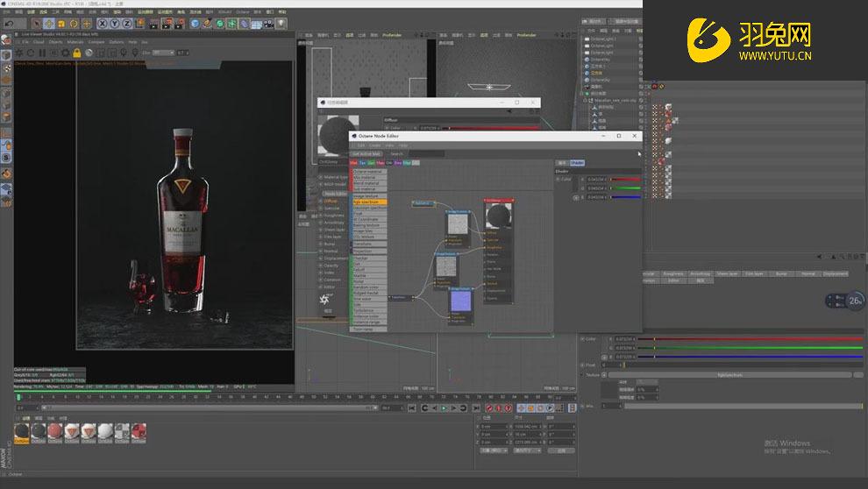Screen dimensions: 868x489
Task: Toggle the blue Tex node filter
Action: pyautogui.click(x=363, y=163)
